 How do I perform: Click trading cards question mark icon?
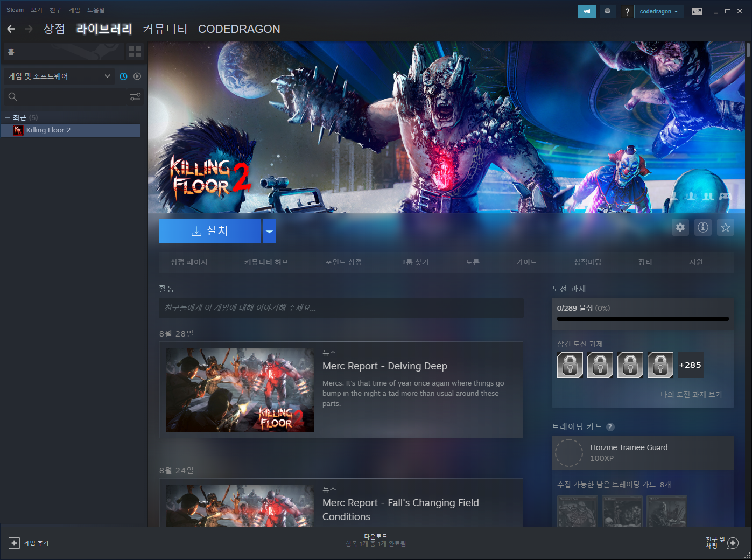pos(610,427)
